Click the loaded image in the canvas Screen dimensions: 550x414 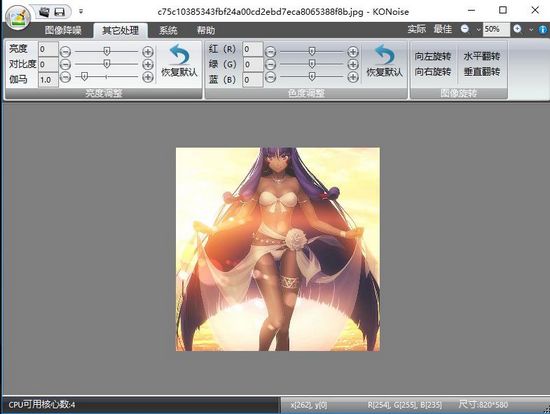[277, 249]
